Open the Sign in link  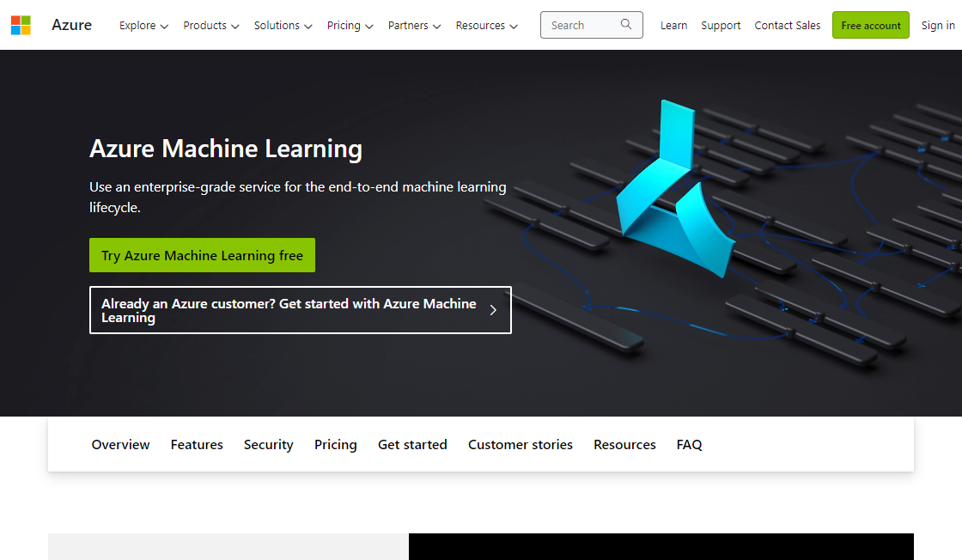(938, 26)
